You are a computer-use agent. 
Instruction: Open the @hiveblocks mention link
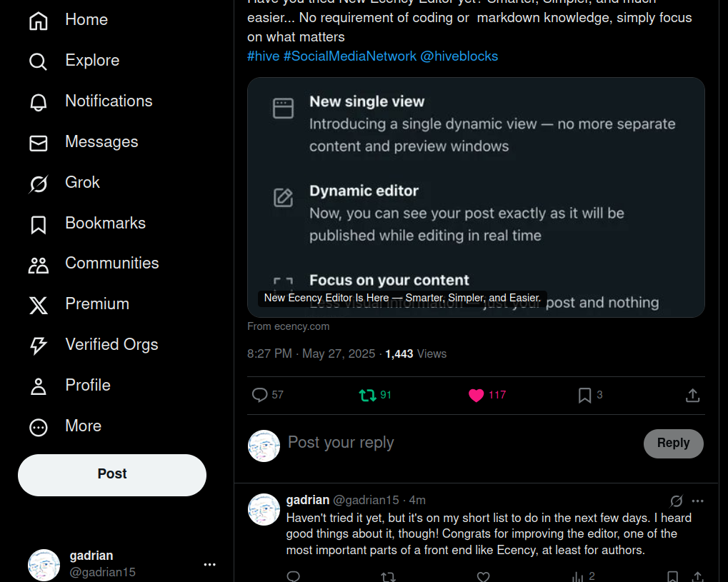pos(459,56)
